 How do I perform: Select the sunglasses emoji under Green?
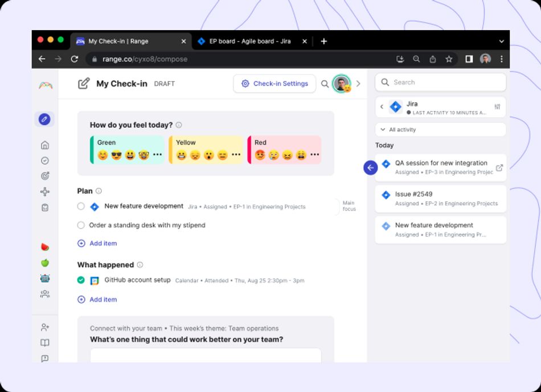click(x=116, y=155)
